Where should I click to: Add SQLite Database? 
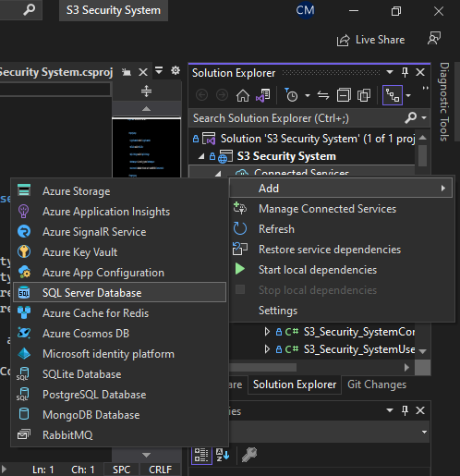(119, 374)
